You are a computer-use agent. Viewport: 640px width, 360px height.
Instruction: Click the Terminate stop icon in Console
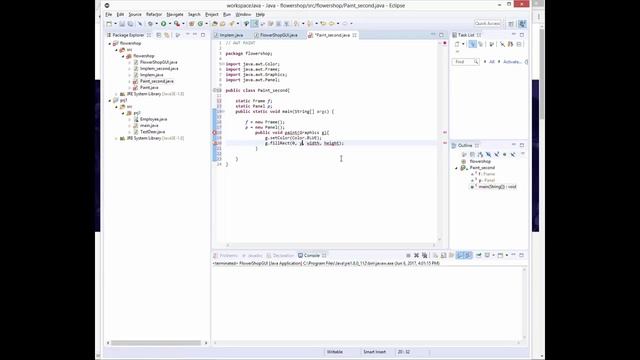click(408, 255)
